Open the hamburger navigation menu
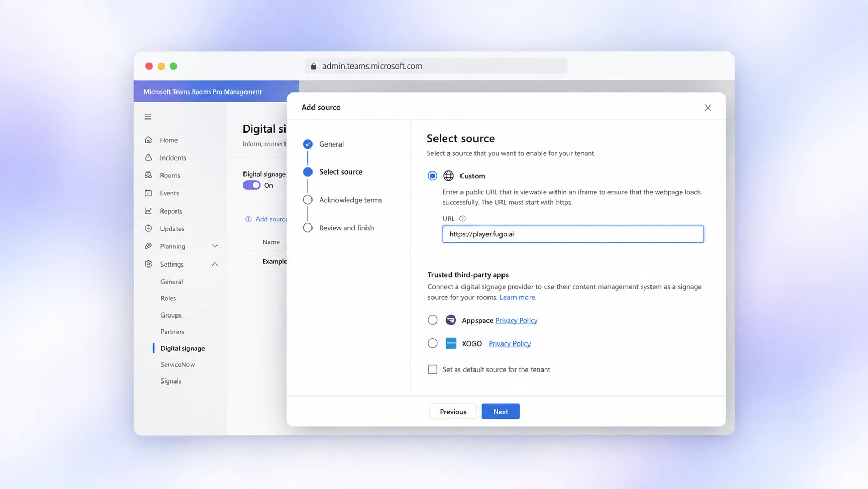 click(x=148, y=117)
